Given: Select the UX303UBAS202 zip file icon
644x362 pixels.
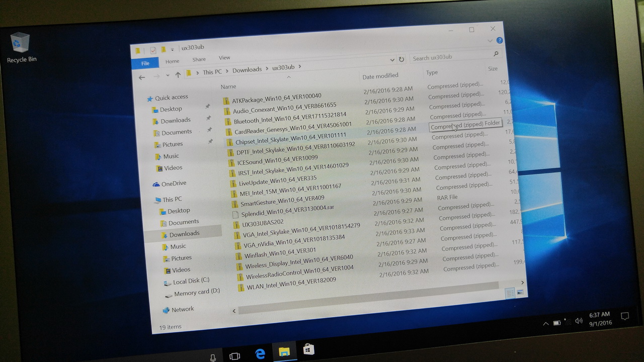Looking at the screenshot, I should point(236,225).
